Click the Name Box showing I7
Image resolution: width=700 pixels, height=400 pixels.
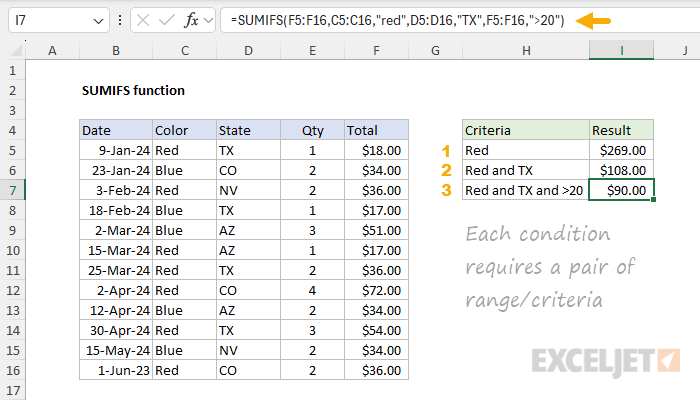[x=58, y=20]
